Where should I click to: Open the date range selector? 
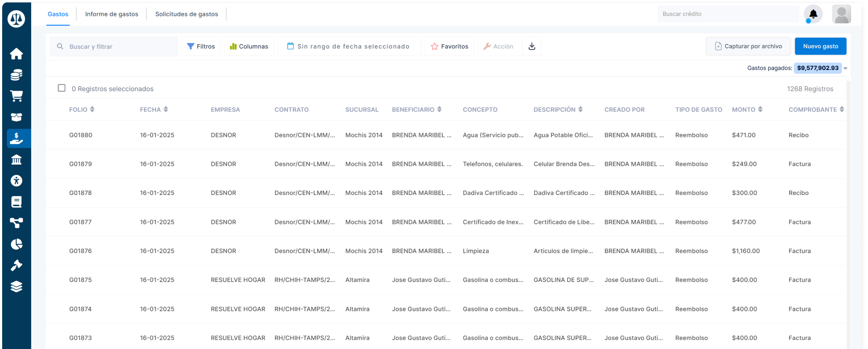348,46
